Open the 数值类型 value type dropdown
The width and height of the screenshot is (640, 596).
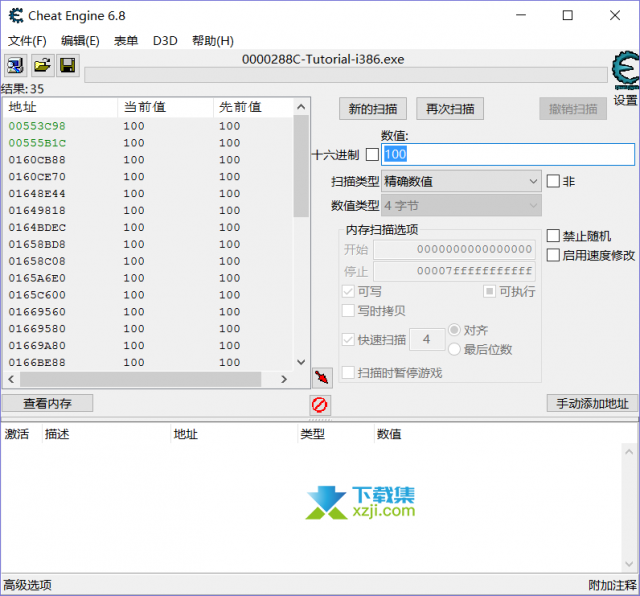(461, 206)
